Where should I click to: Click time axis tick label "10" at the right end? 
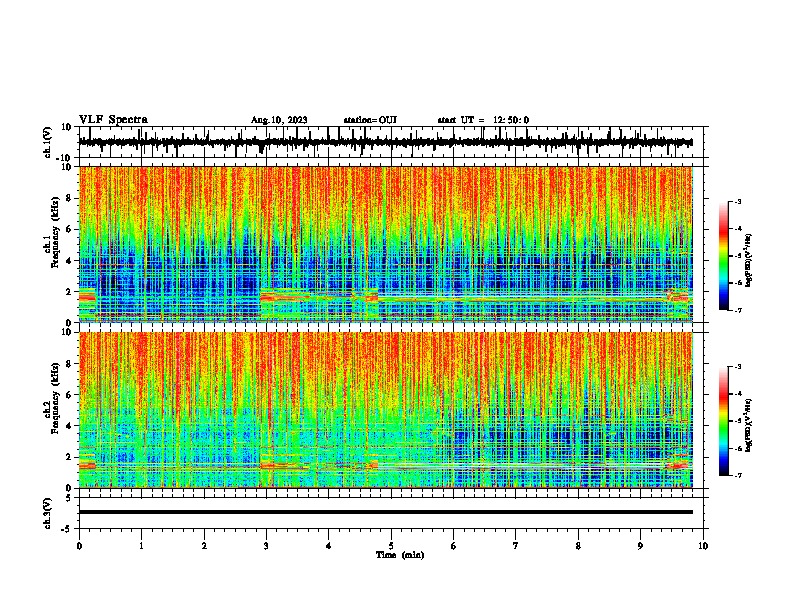pyautogui.click(x=703, y=546)
